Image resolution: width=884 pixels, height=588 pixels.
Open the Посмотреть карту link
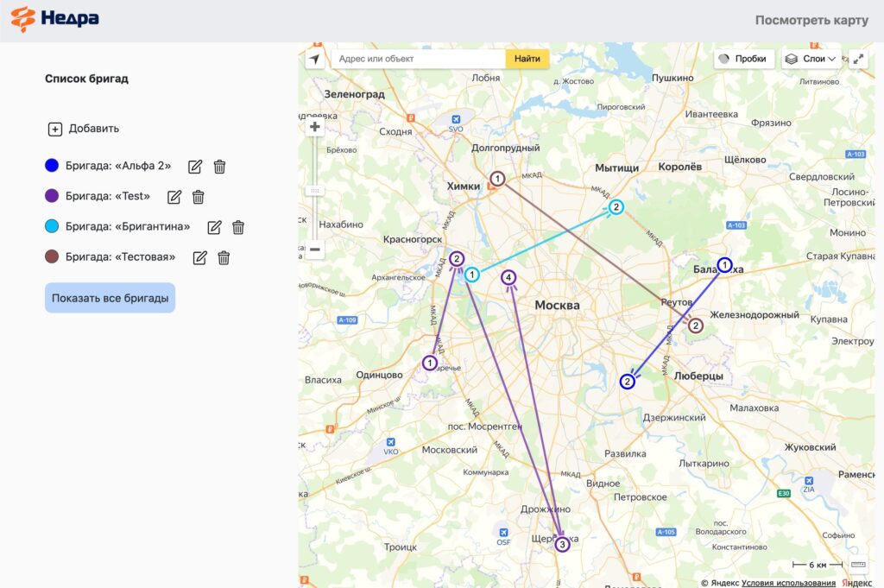pos(811,20)
